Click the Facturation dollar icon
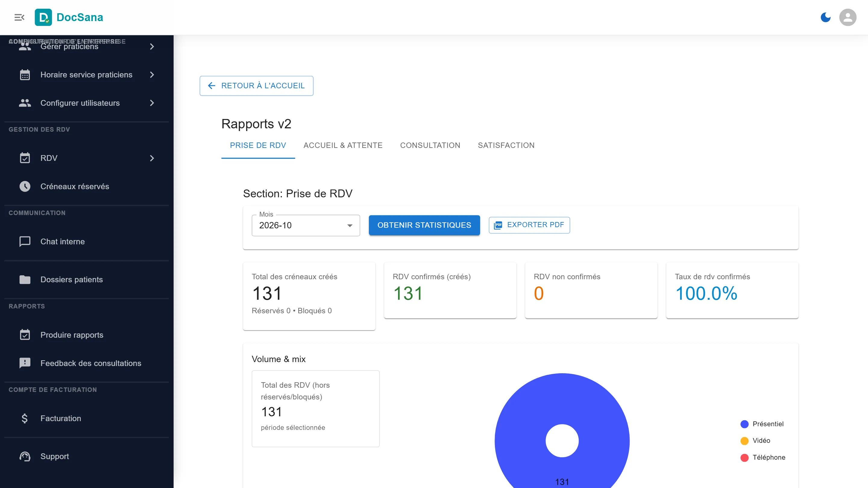The width and height of the screenshot is (868, 488). [x=25, y=418]
